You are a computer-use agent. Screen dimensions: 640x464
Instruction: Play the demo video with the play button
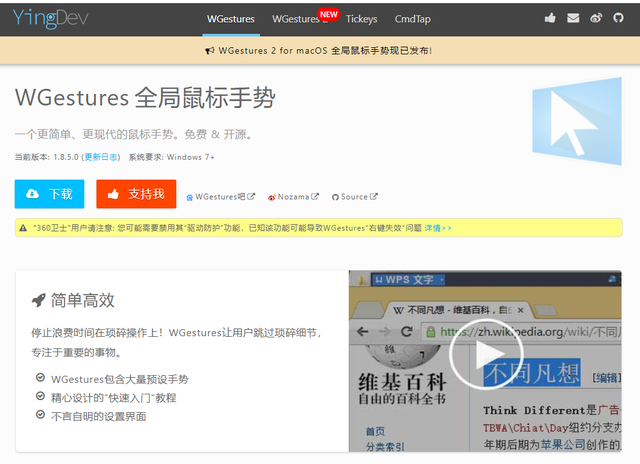click(x=486, y=354)
